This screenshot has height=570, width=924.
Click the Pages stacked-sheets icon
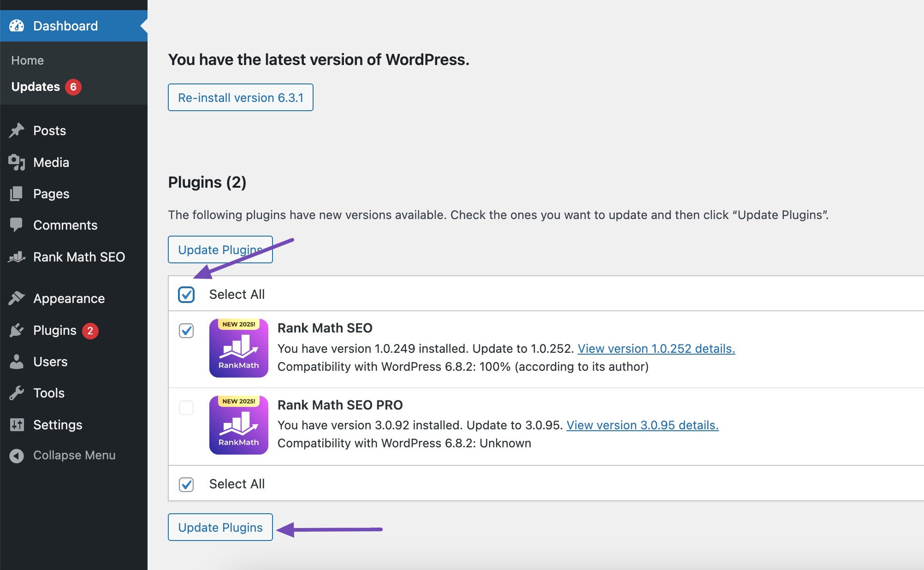17,194
